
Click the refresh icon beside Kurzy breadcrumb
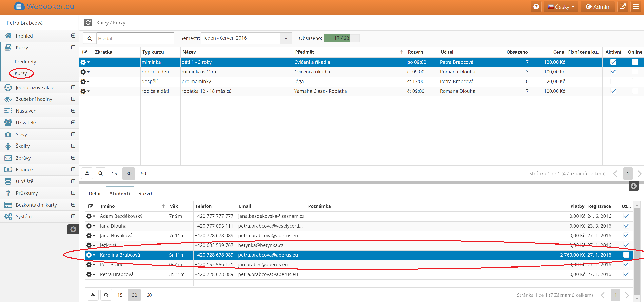[x=88, y=23]
